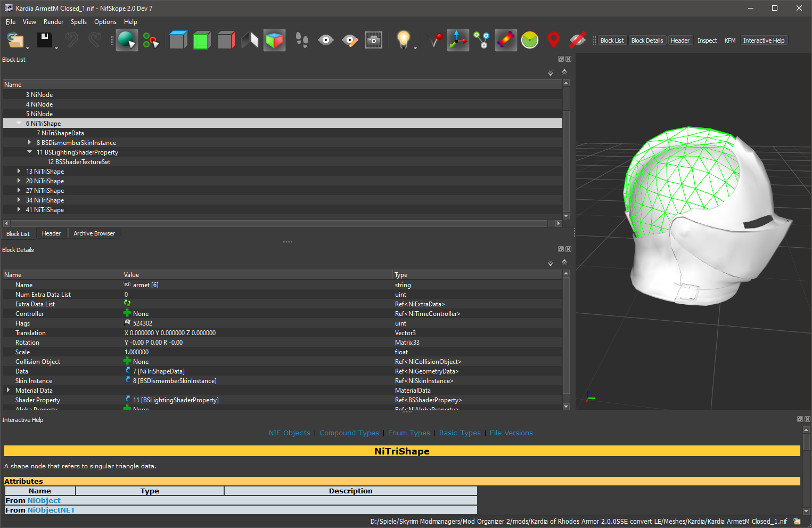
Task: Toggle Perspective view colored cube
Action: [x=274, y=40]
